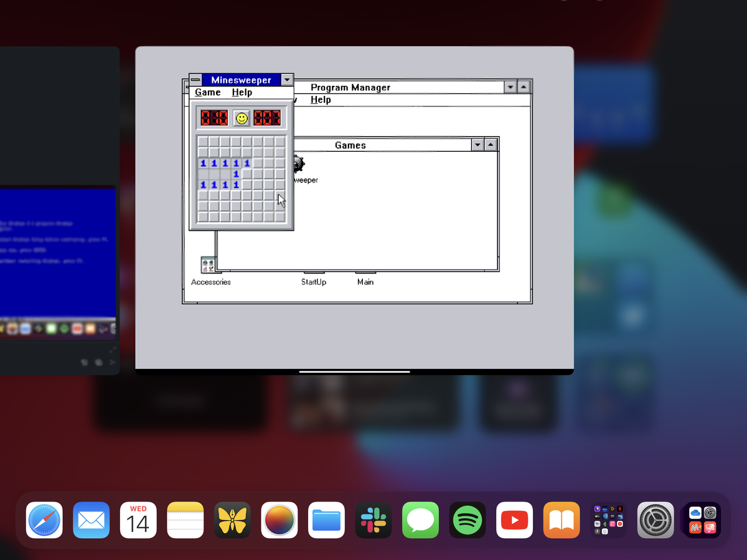Open the Game menu in Minesweeper
Image resolution: width=747 pixels, height=560 pixels.
point(207,92)
